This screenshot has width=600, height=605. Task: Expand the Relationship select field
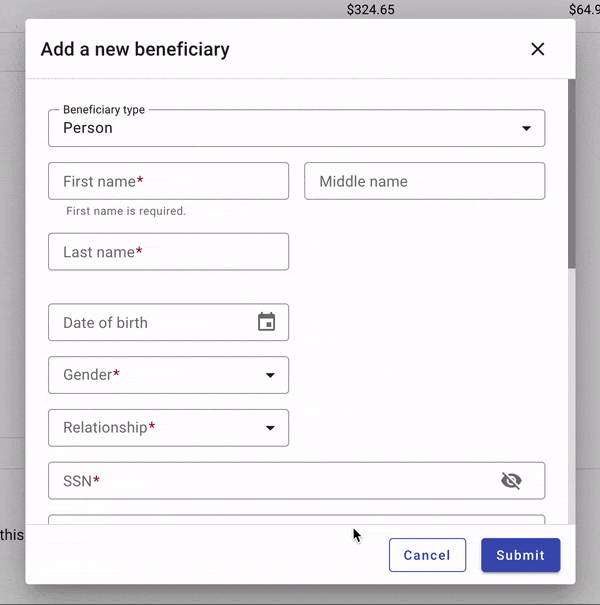click(x=160, y=428)
